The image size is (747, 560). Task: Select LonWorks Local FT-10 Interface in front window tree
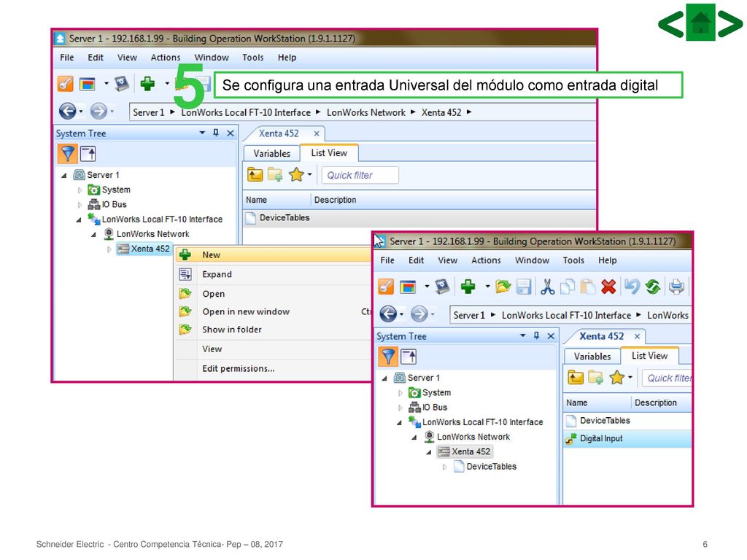(x=482, y=422)
